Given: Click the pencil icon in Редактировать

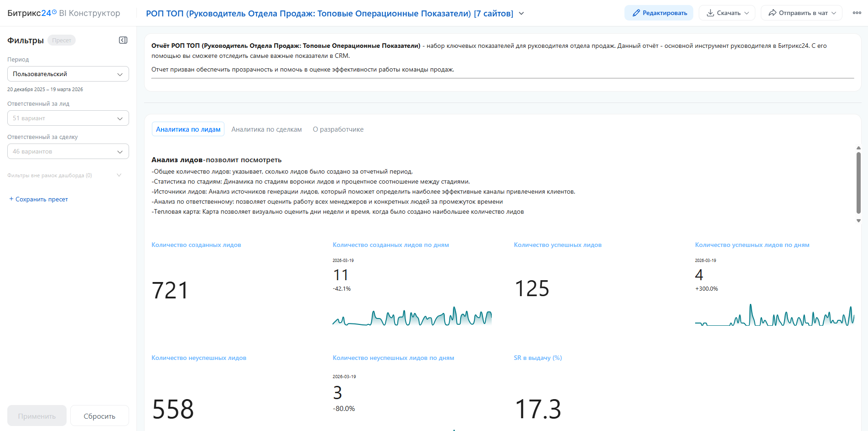Looking at the screenshot, I should [x=636, y=13].
